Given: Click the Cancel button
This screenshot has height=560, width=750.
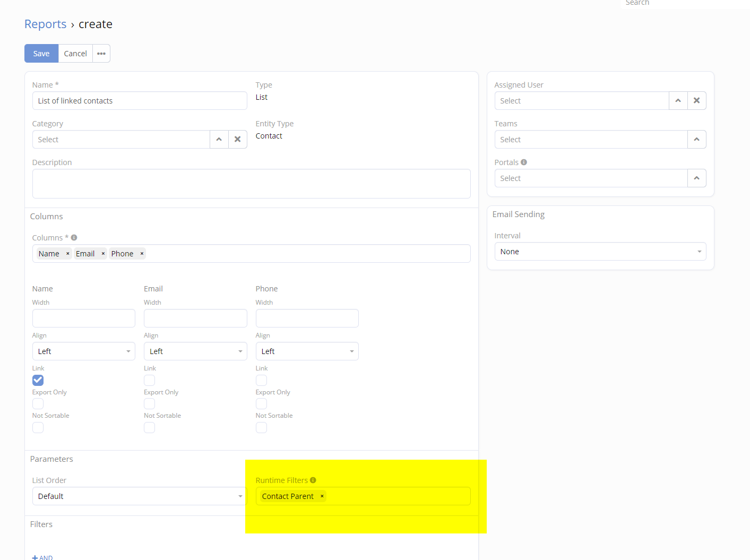Looking at the screenshot, I should point(75,54).
